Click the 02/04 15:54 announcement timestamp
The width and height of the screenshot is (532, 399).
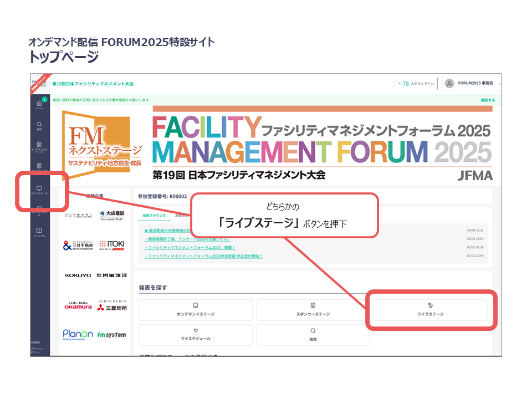[475, 239]
